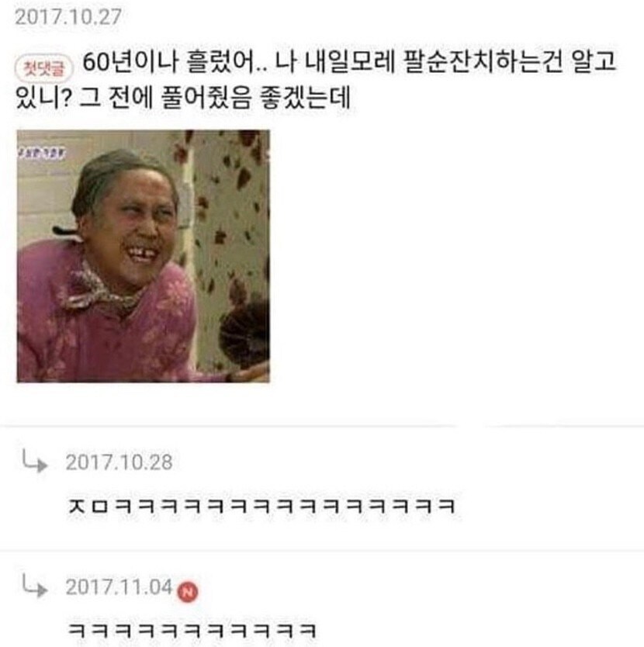Click the pink 첫댓글 badge
The height and width of the screenshot is (647, 644).
[43, 67]
